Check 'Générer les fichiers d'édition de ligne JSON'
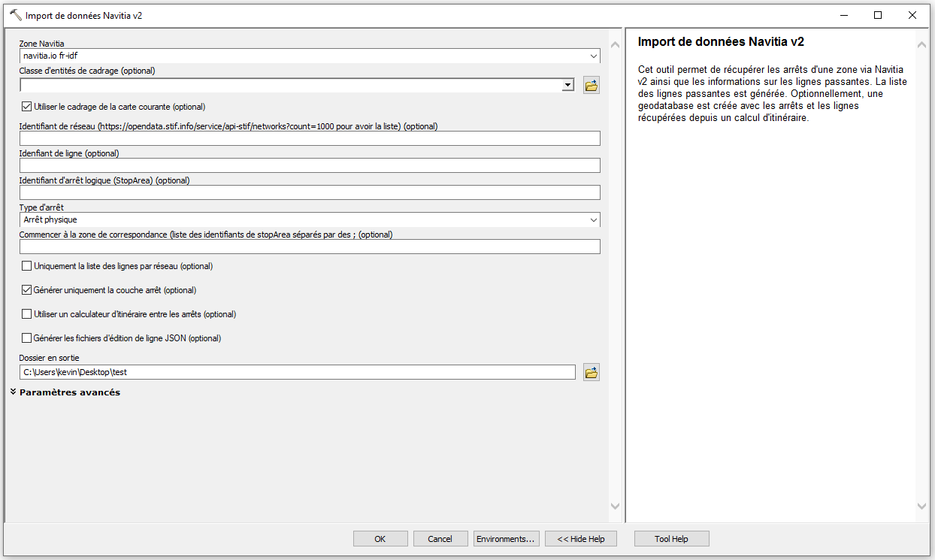Image resolution: width=935 pixels, height=560 pixels. click(27, 338)
